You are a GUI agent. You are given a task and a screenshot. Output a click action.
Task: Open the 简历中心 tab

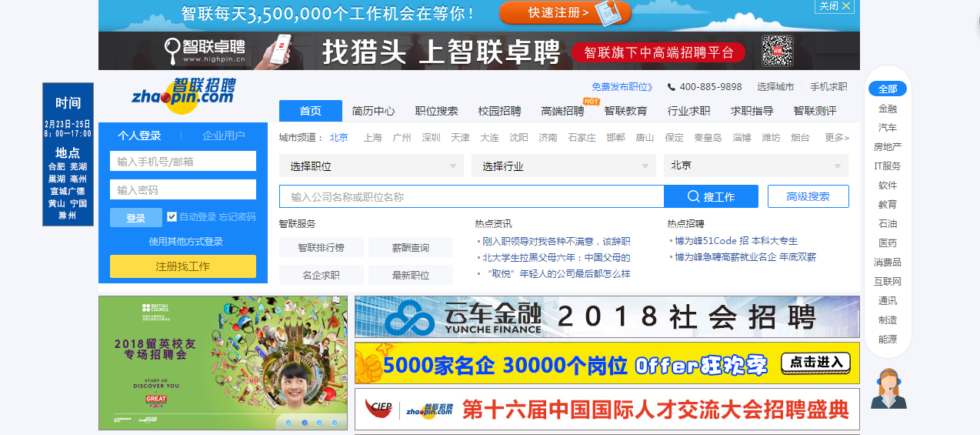click(x=374, y=111)
